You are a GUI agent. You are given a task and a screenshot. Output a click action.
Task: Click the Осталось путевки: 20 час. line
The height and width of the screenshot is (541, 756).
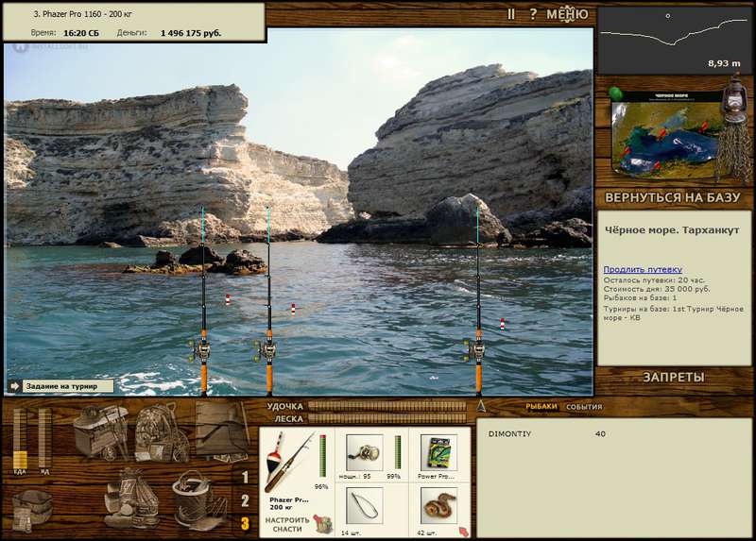point(654,280)
